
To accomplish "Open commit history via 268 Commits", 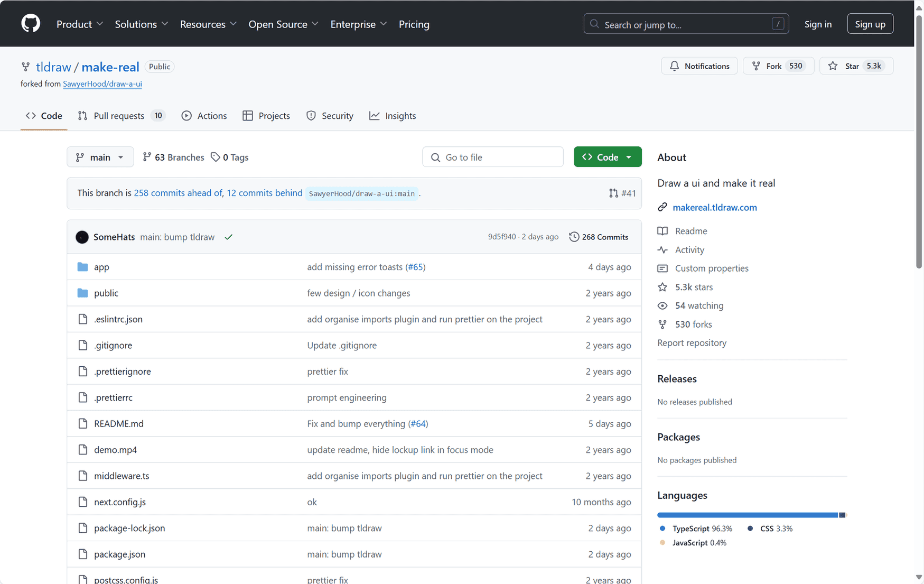I will [x=599, y=237].
